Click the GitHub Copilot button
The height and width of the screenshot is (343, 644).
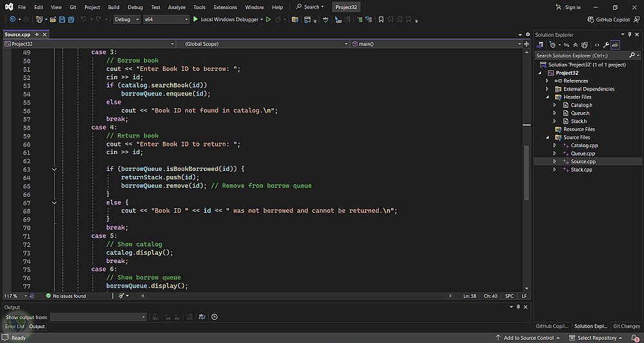(x=609, y=19)
